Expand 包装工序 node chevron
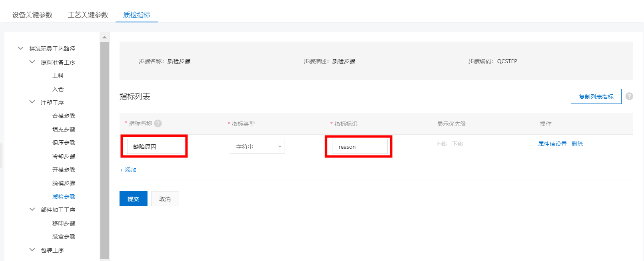644x261 pixels. point(32,250)
